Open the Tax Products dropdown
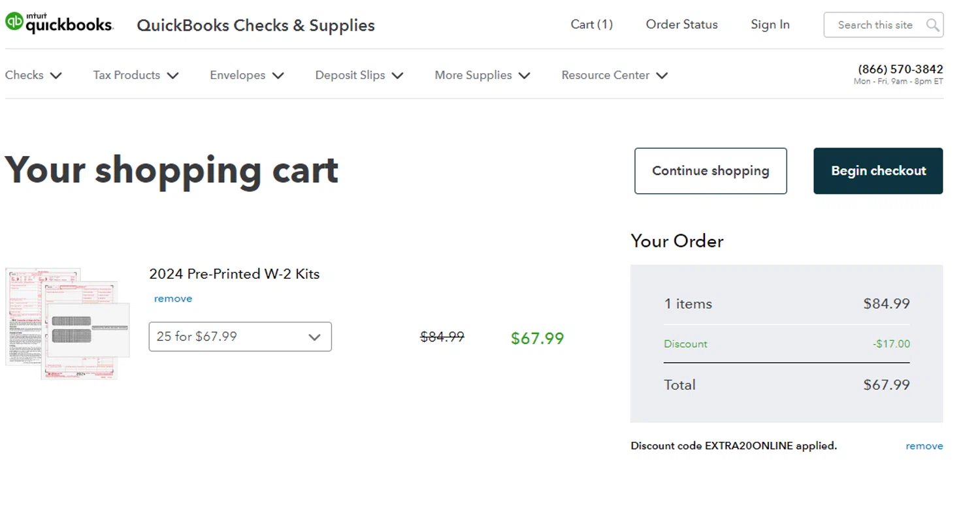This screenshot has height=532, width=980. (135, 75)
